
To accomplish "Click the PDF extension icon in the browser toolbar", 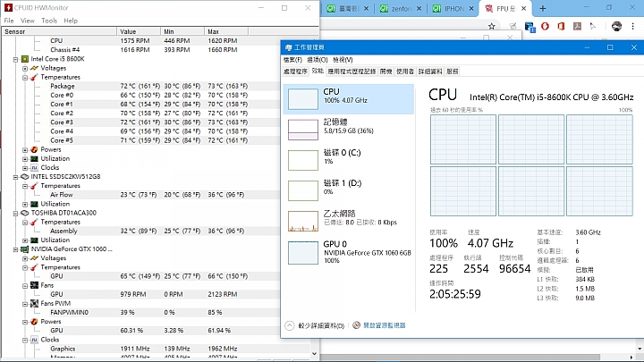I will point(578,26).
